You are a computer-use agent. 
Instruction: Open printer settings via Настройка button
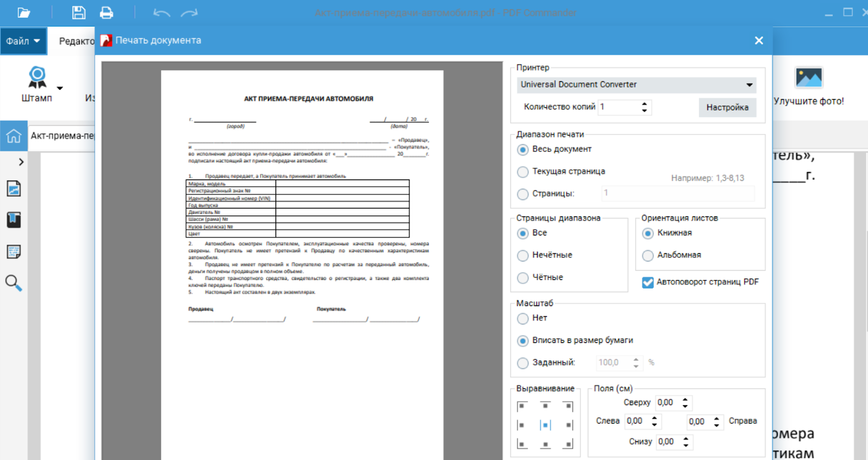727,107
